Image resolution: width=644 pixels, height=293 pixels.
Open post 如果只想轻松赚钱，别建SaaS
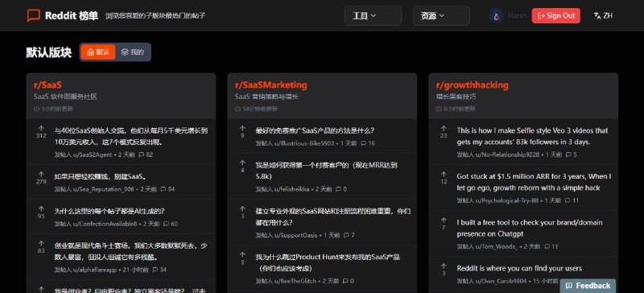[101, 177]
